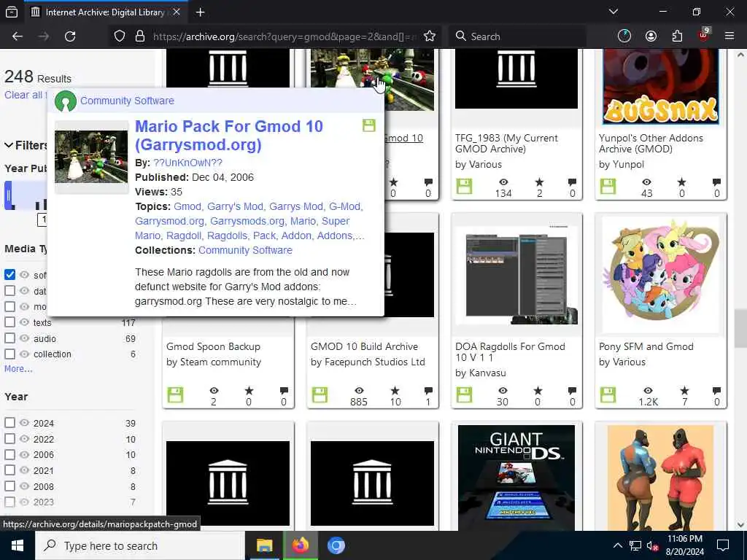This screenshot has height=560, width=747.
Task: Click the software floppy icon in Mario Pack popup
Action: pyautogui.click(x=368, y=125)
